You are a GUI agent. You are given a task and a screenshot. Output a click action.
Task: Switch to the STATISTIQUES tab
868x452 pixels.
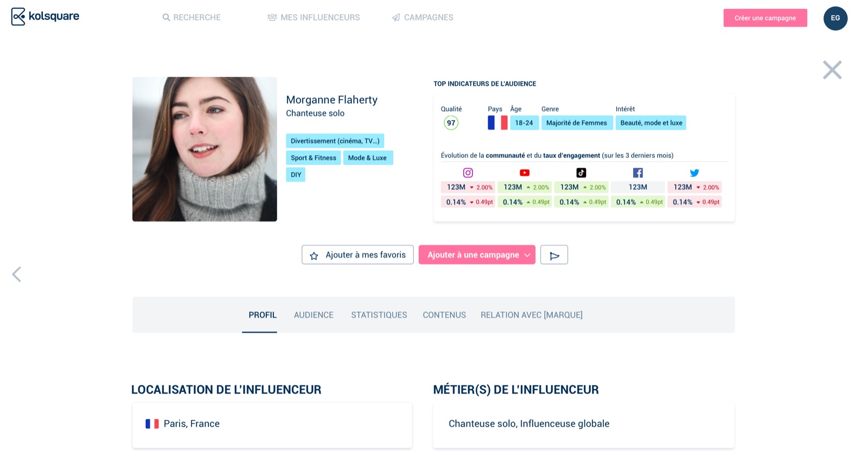[x=379, y=315]
